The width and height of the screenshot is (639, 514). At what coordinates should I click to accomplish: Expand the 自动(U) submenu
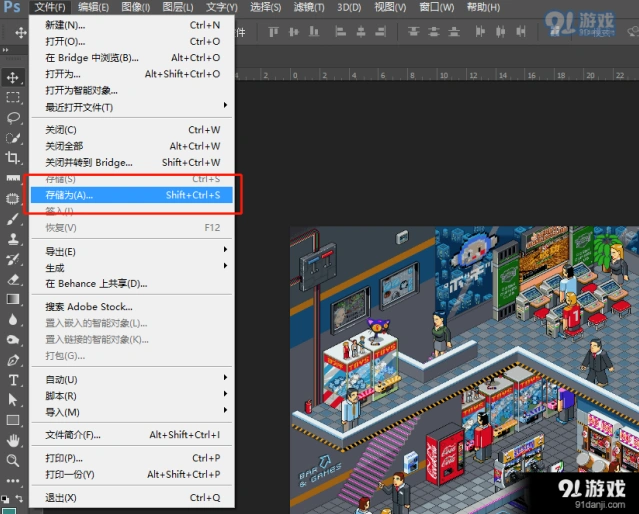pos(225,377)
